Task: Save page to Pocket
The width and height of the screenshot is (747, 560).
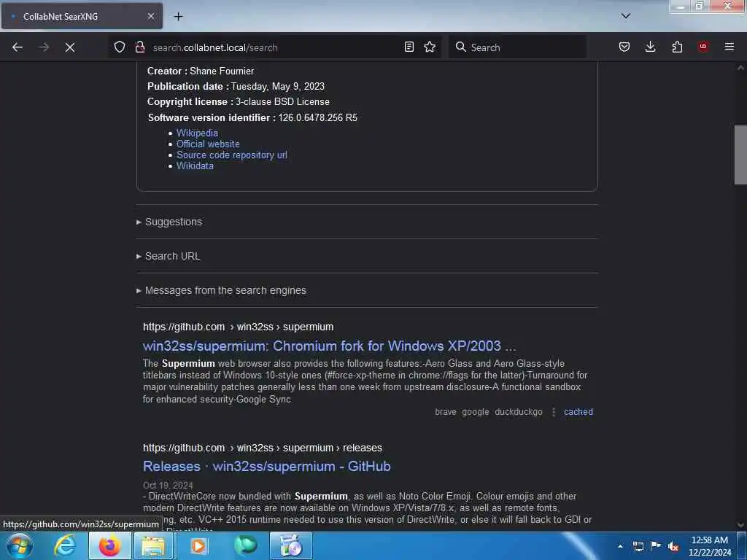Action: [624, 47]
